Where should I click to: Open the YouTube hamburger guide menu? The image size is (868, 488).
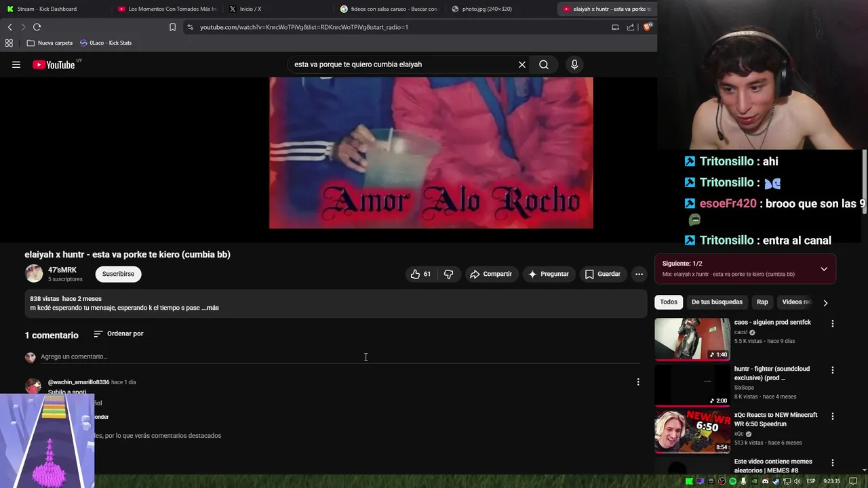(16, 64)
